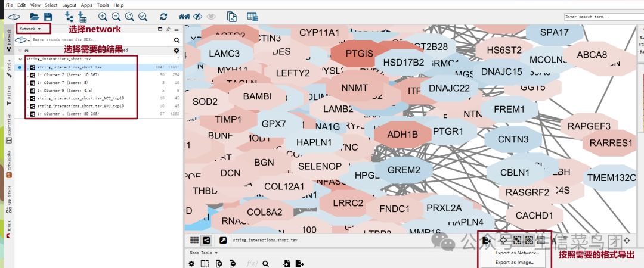Zoom out of the network view
The image size is (644, 268).
116,17
